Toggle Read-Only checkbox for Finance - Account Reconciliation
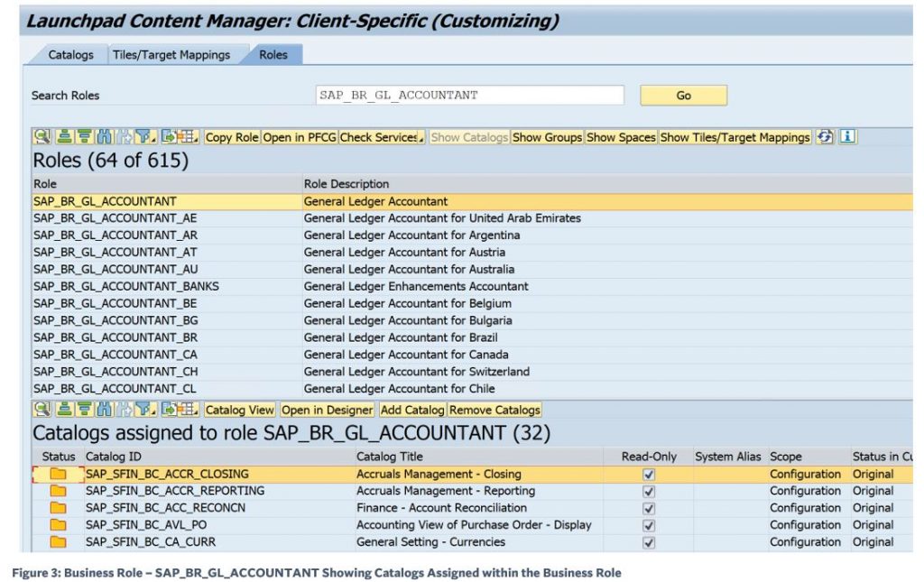This screenshot has height=582, width=924. (x=649, y=508)
